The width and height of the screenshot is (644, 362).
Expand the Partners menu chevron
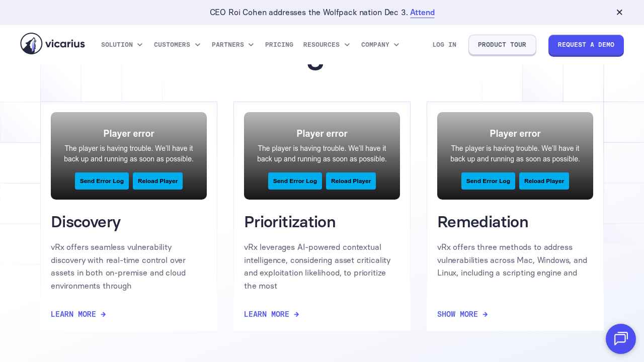point(251,45)
